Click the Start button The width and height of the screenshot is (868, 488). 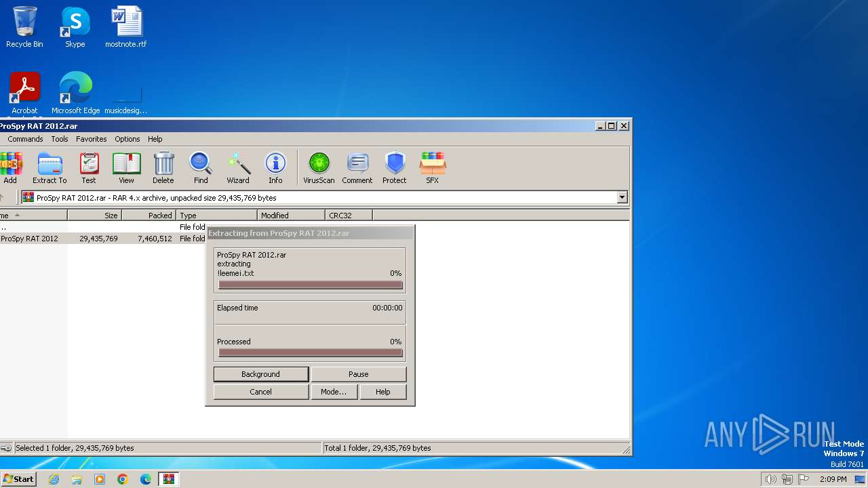(19, 479)
